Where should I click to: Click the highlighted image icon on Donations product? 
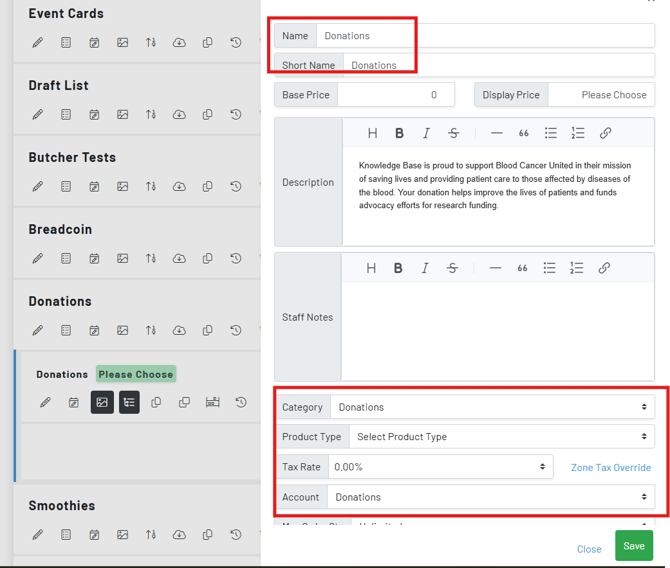pyautogui.click(x=102, y=402)
